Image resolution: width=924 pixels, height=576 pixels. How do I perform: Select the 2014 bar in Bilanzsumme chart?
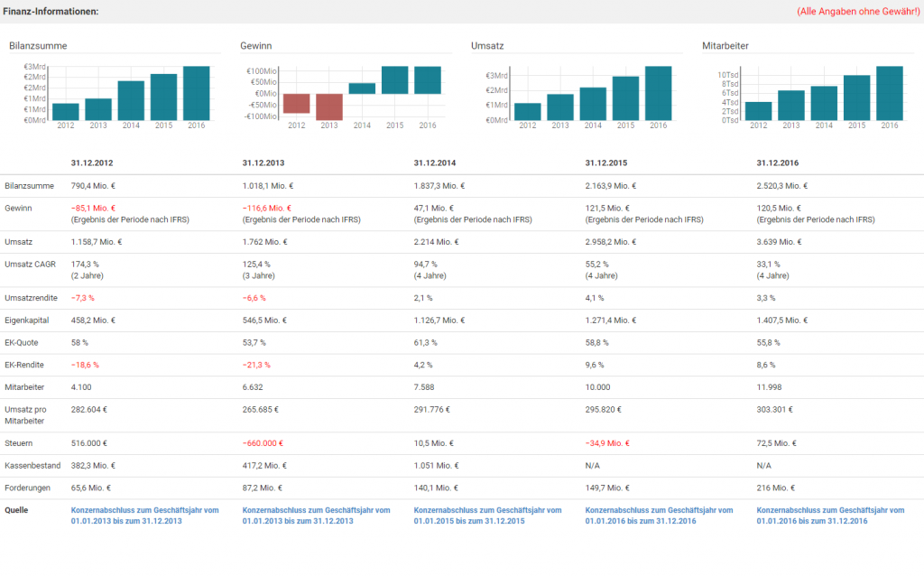131,100
